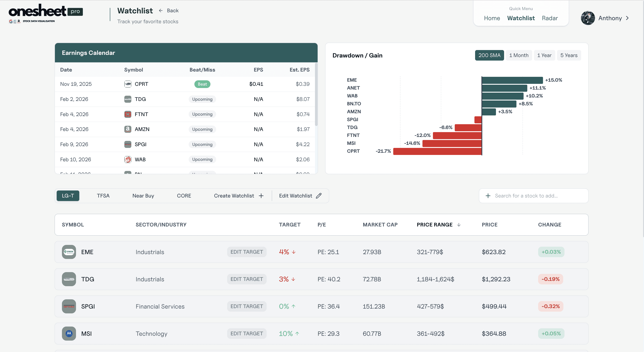
Task: Switch to the CORE watchlist tab
Action: pos(184,196)
